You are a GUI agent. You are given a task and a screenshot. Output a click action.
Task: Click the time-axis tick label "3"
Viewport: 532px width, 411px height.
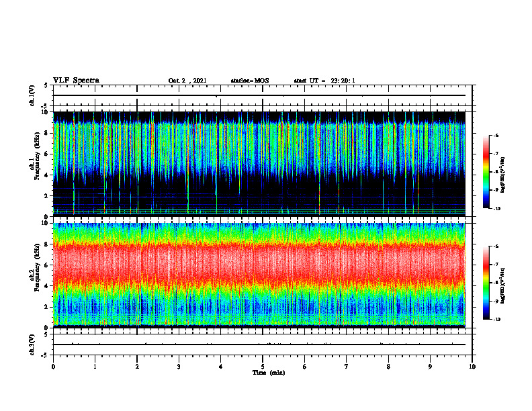(179, 367)
